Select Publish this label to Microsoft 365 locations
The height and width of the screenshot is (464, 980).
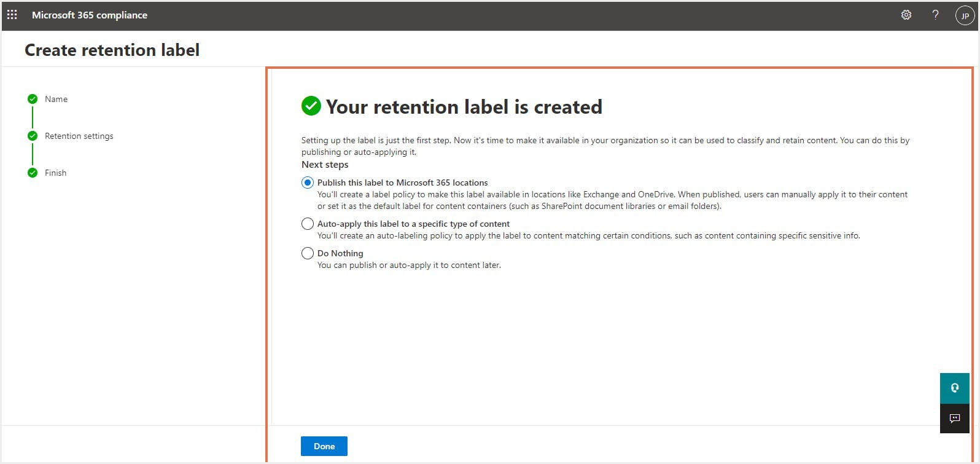tap(308, 183)
